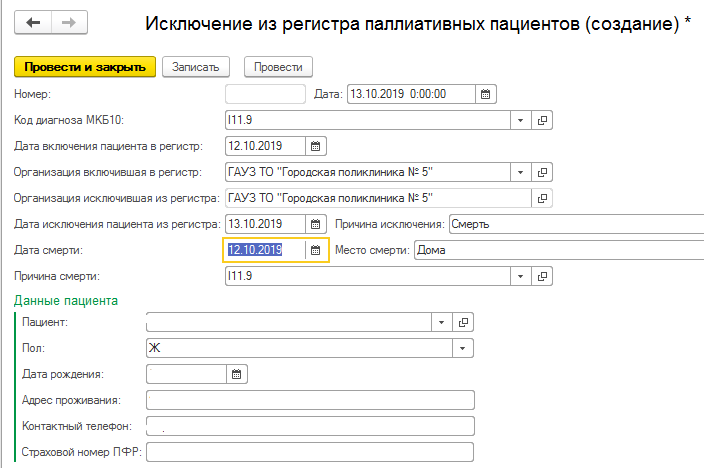704x468 pixels.
Task: Click the 'Провести и закрыть' button
Action: click(x=85, y=66)
